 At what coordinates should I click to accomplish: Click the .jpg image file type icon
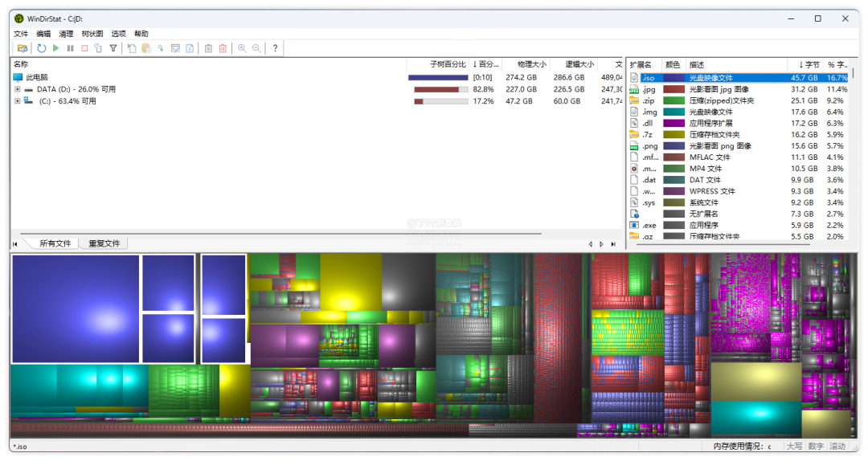(x=634, y=89)
